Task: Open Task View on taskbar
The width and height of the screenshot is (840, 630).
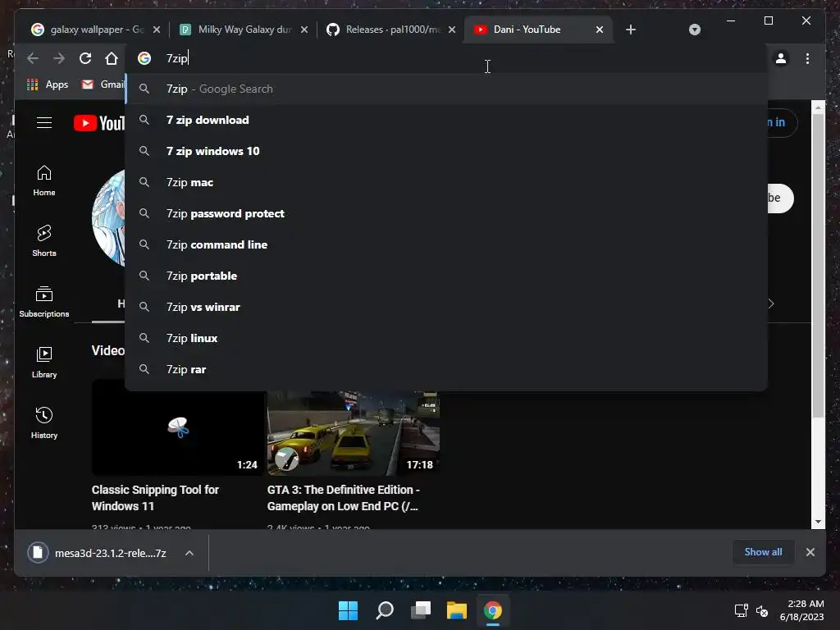Action: click(x=421, y=610)
